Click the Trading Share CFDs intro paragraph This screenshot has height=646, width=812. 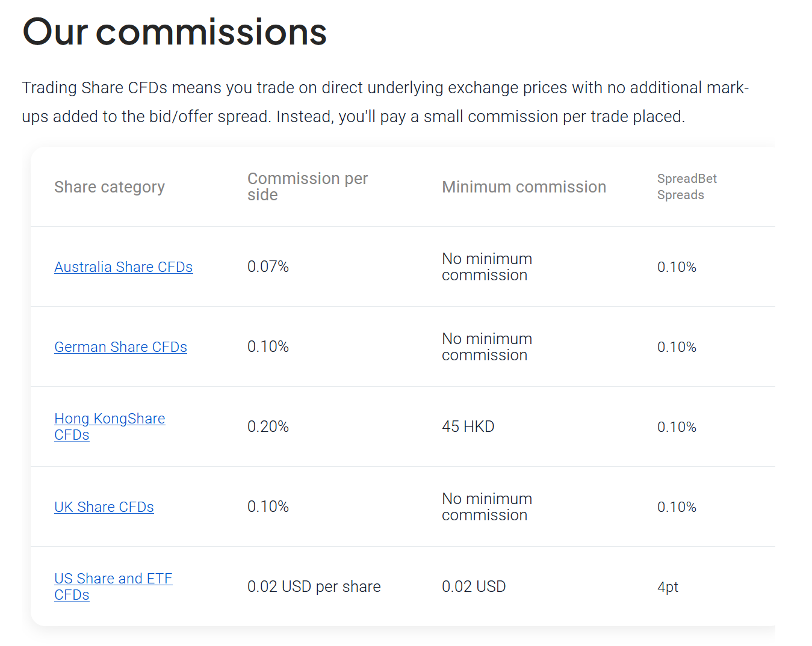(x=385, y=102)
